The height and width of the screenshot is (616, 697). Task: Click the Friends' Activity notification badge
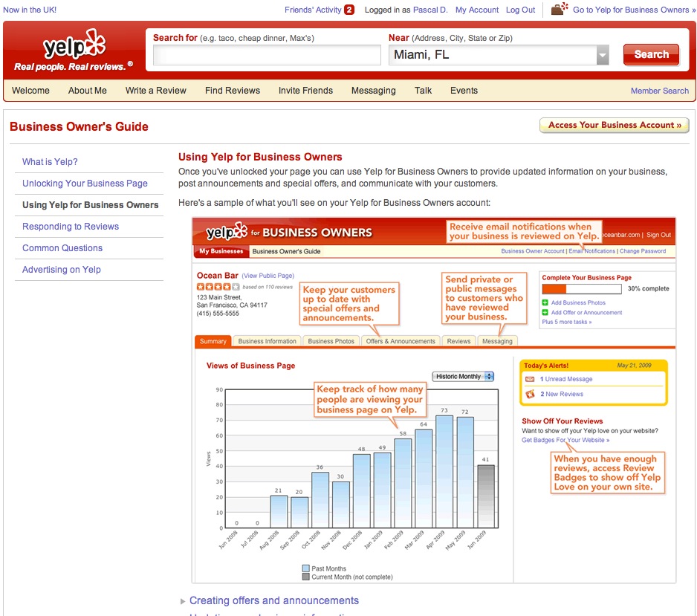(349, 10)
